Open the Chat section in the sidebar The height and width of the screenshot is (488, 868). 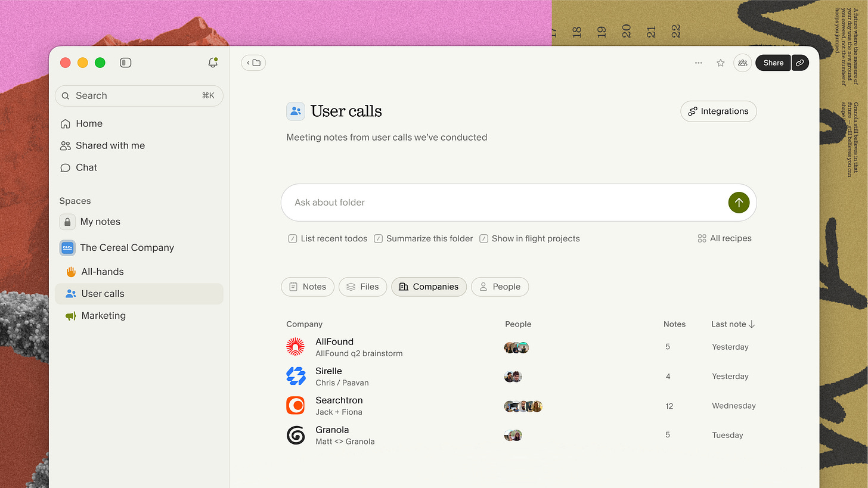pyautogui.click(x=86, y=167)
